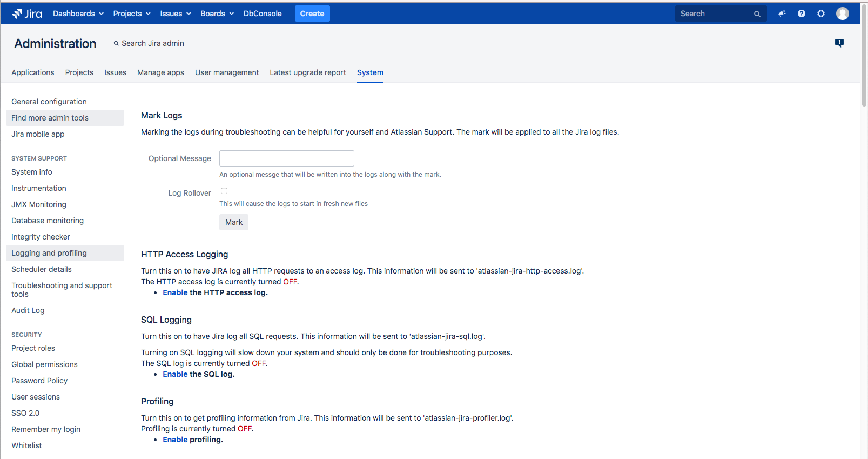Open the feedback megaphone icon
The height and width of the screenshot is (459, 868).
pyautogui.click(x=782, y=14)
